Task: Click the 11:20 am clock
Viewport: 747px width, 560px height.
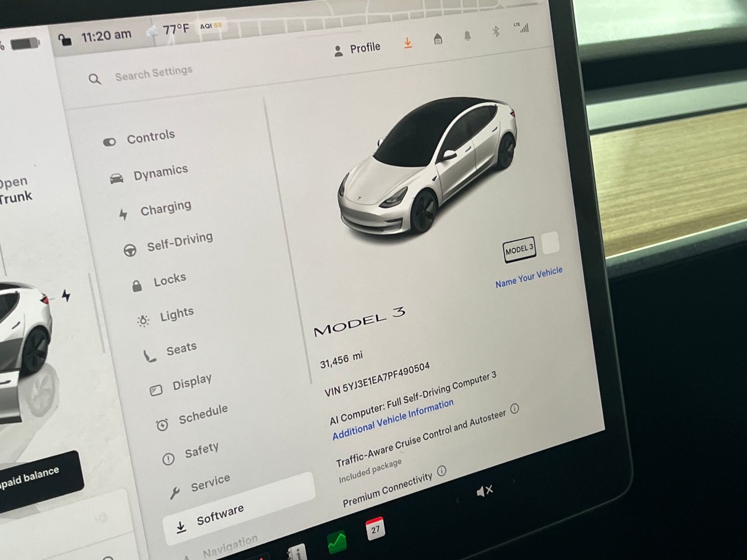Action: click(106, 35)
